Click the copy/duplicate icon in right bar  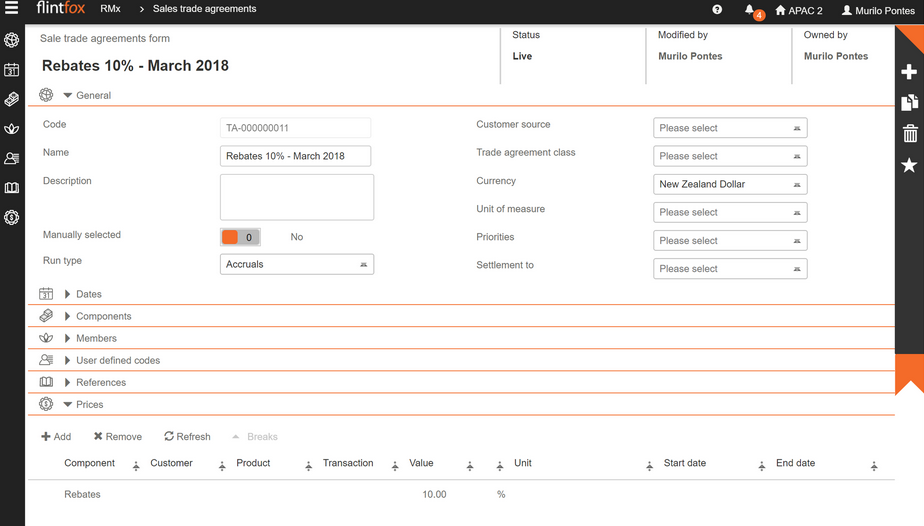909,102
